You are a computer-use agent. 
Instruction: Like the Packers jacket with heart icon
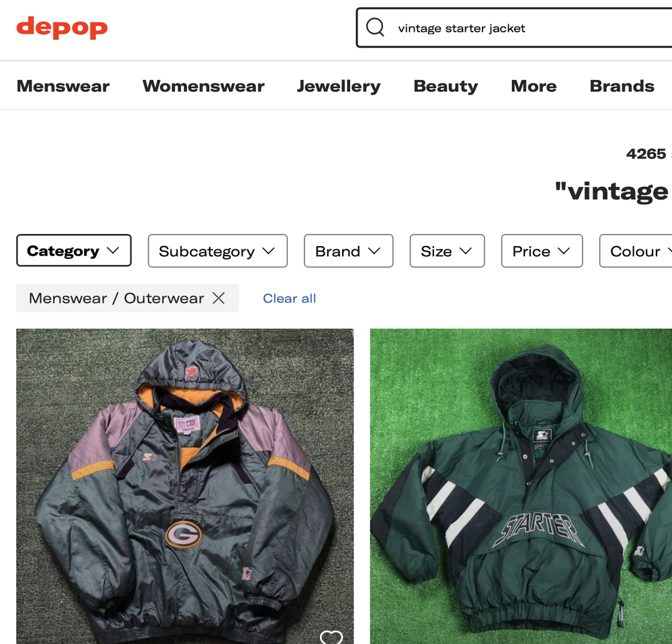[x=331, y=637]
